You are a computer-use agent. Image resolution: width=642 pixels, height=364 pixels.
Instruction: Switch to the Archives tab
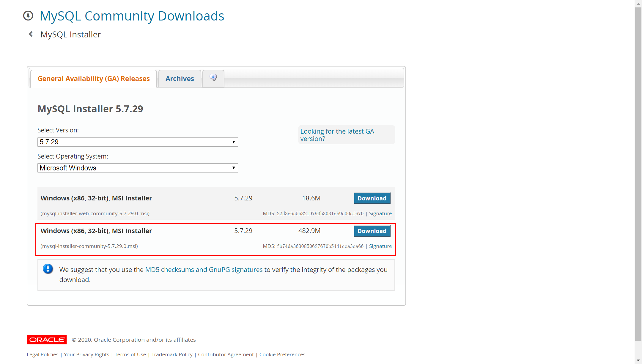click(x=180, y=79)
